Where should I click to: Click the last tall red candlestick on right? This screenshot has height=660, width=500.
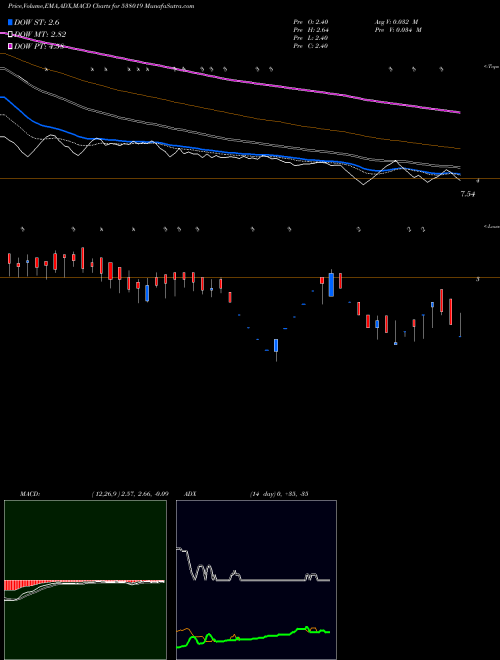450,311
